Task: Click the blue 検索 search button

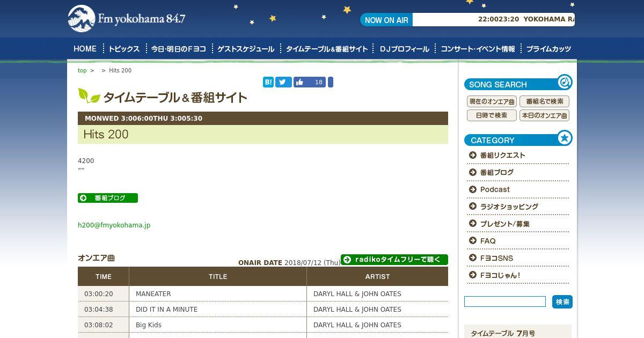Action: (x=562, y=302)
